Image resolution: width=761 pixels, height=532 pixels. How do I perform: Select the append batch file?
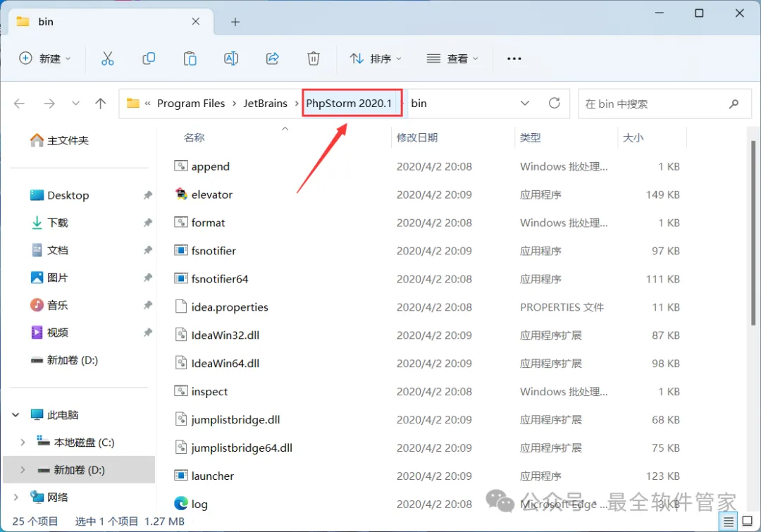[211, 166]
